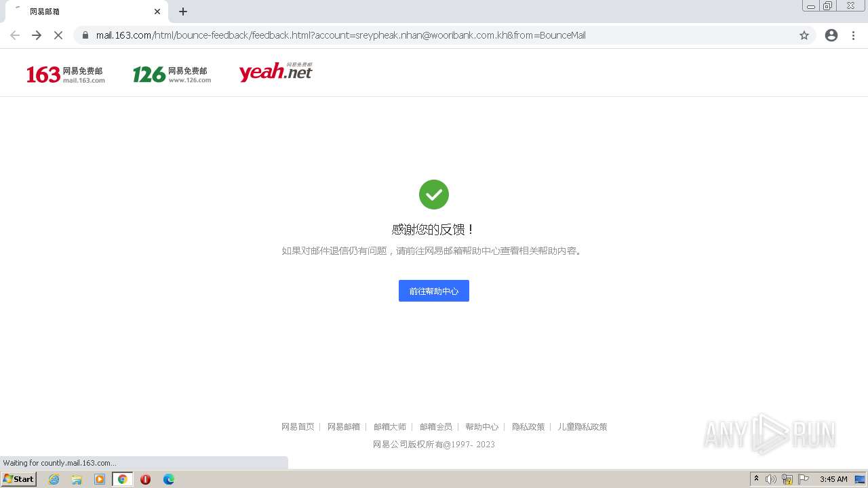Click Show desktop button in taskbar

pos(861,479)
